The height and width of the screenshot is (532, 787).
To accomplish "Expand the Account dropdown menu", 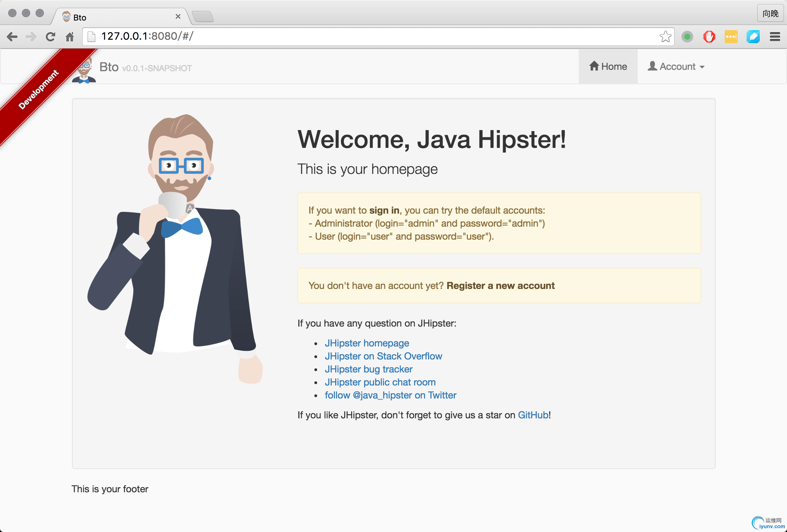I will click(x=676, y=66).
